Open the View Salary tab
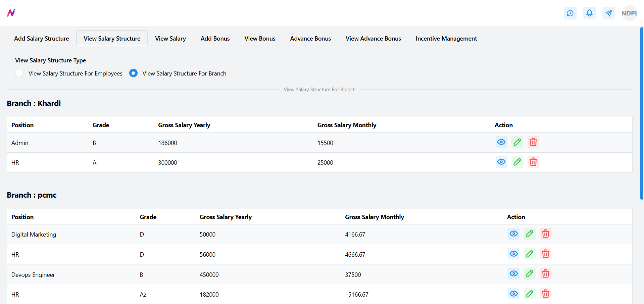 (x=170, y=38)
